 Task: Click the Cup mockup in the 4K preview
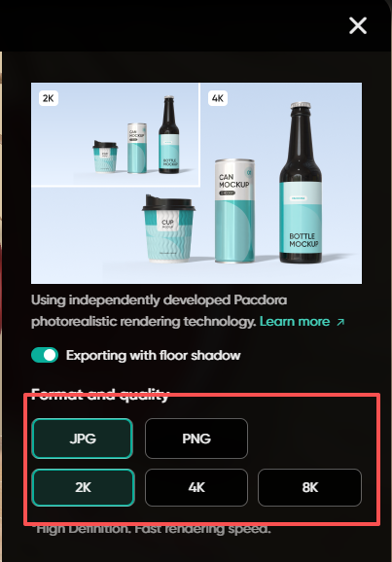[168, 228]
